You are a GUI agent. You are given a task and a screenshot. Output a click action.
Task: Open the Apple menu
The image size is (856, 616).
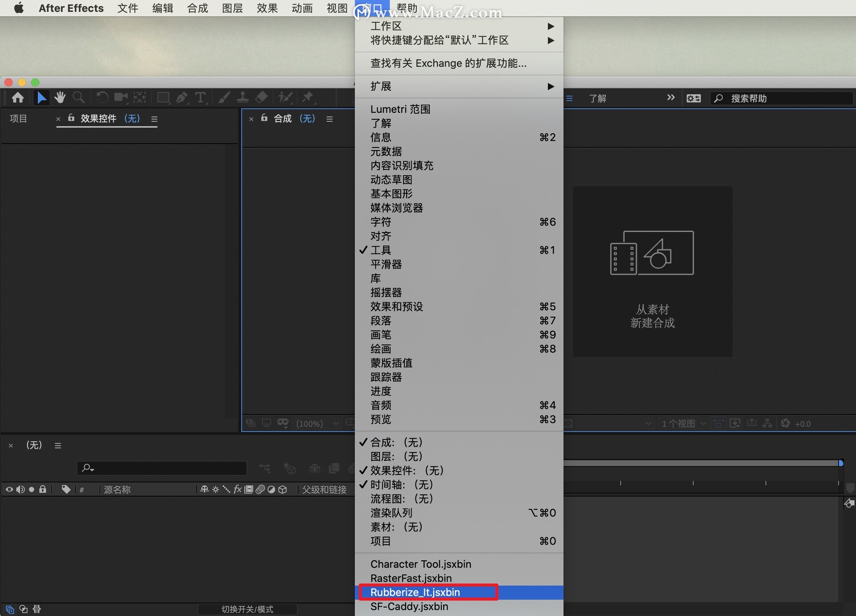pos(19,8)
